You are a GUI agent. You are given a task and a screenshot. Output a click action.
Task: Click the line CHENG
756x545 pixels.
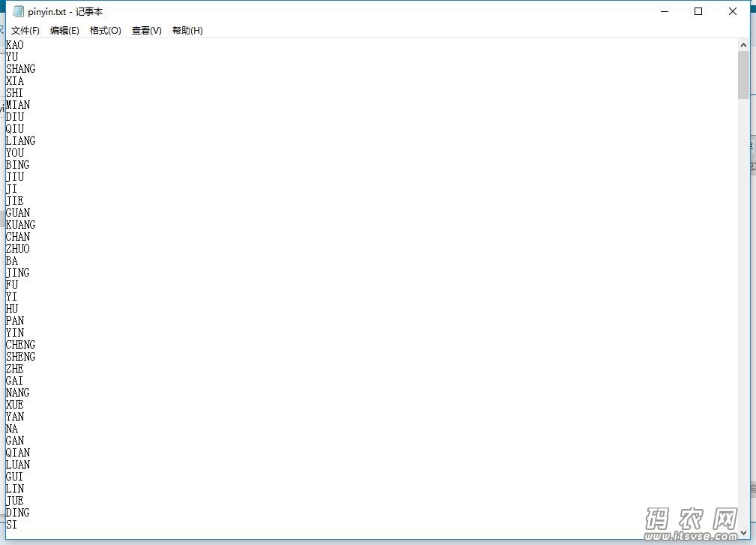(20, 345)
